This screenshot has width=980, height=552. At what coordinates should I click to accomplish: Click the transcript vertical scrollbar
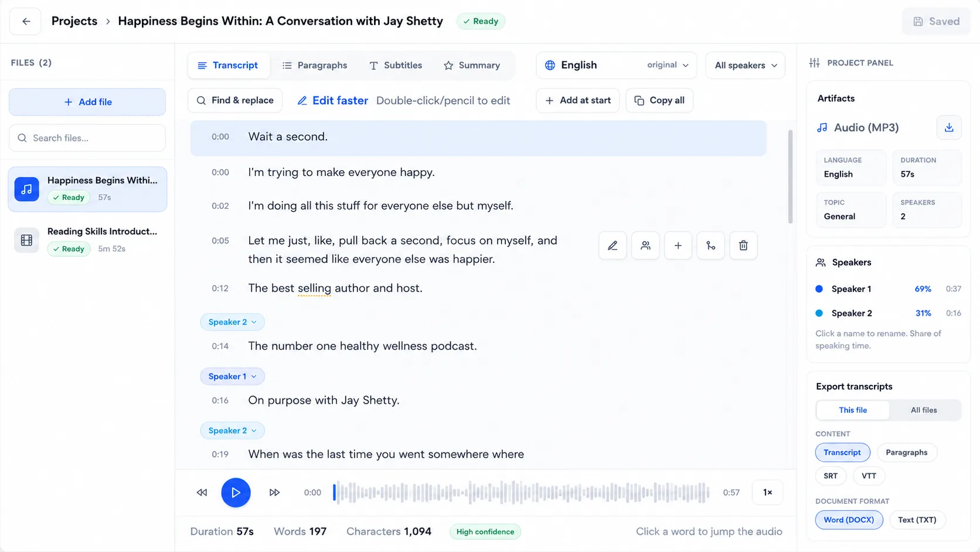click(790, 176)
